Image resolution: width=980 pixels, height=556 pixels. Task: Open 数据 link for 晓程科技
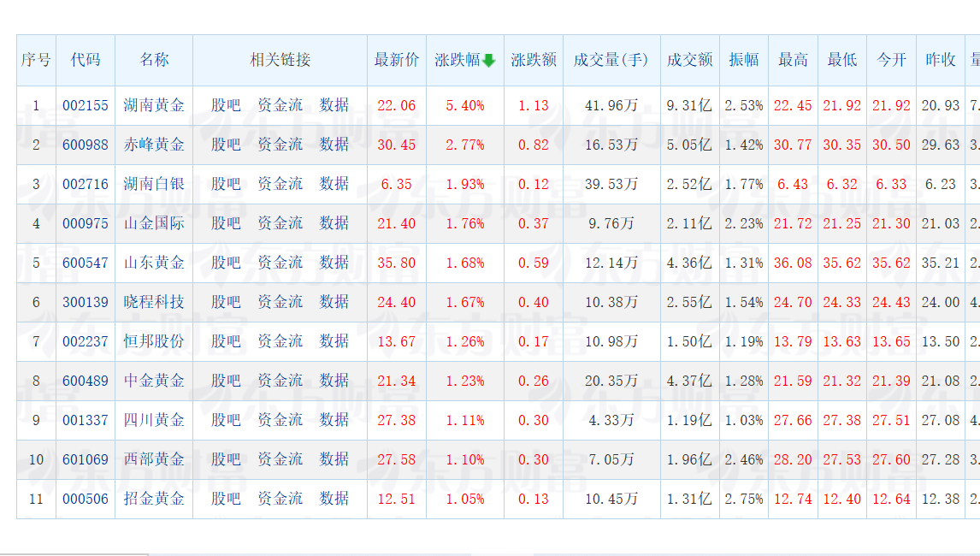[x=334, y=302]
